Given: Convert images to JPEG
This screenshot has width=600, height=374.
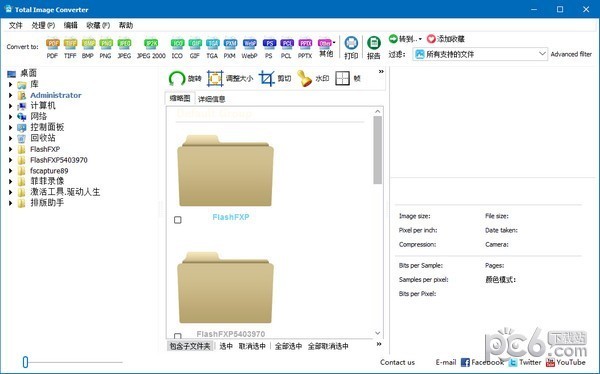Looking at the screenshot, I should coord(124,48).
